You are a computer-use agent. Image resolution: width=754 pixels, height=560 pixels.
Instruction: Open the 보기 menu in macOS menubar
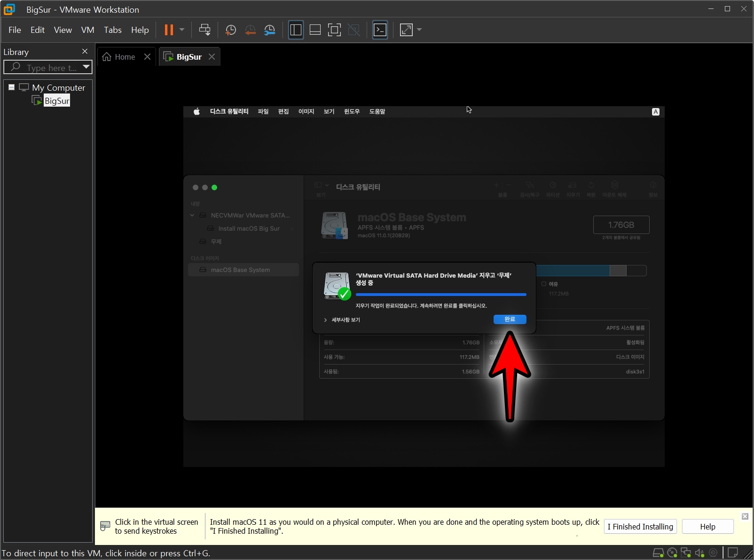[x=329, y=112]
